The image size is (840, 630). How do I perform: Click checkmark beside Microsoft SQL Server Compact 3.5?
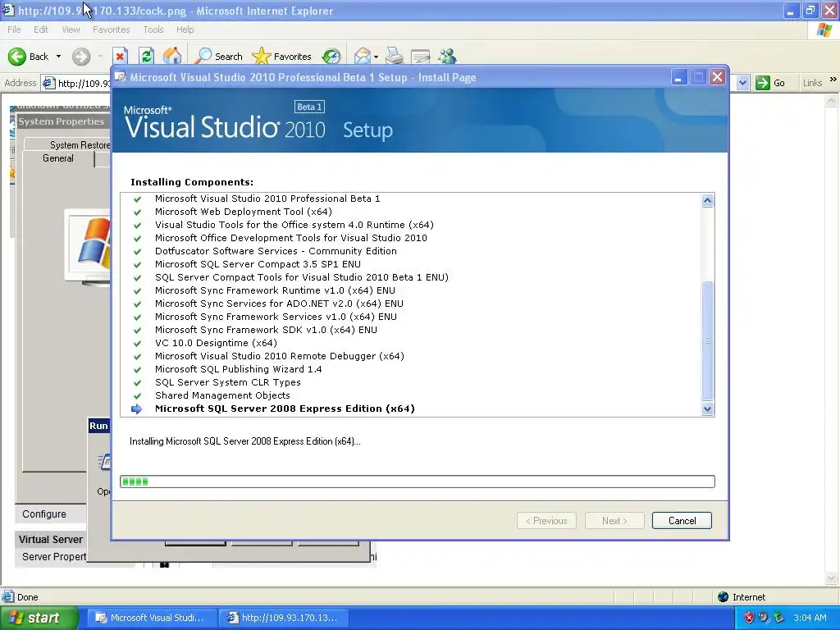pos(137,265)
